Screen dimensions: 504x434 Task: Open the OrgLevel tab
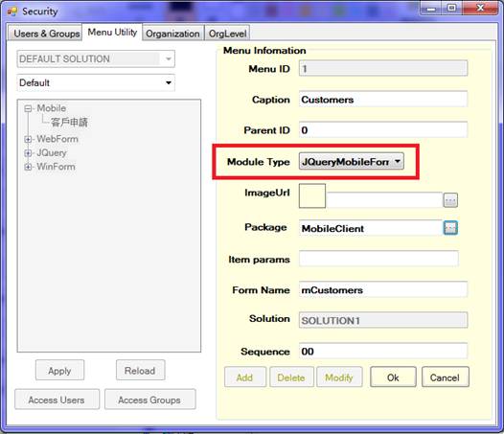click(x=228, y=34)
